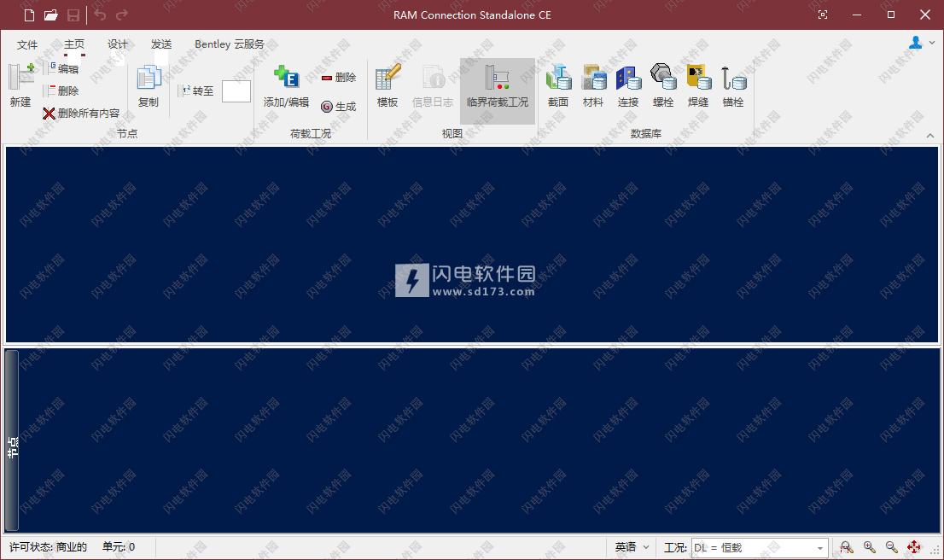This screenshot has width=944, height=560.
Task: Open the 英语 language dropdown
Action: coord(632,547)
